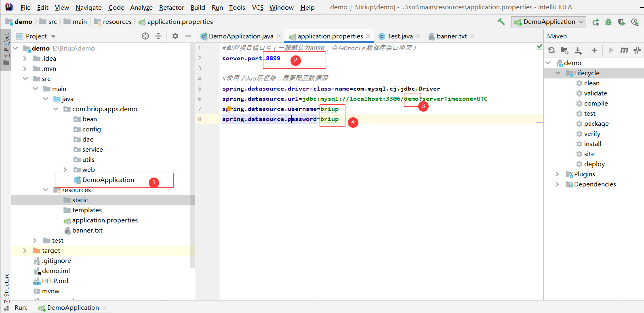Switch to the Test.java editor tab

click(x=400, y=36)
